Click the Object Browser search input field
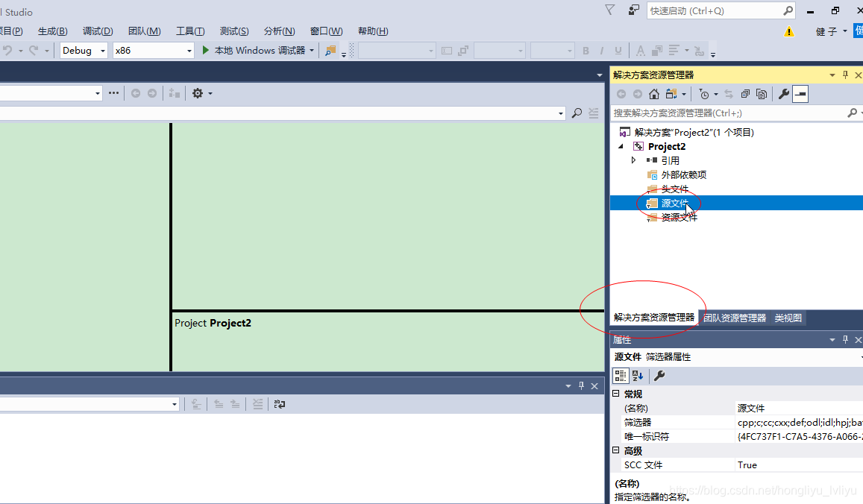The width and height of the screenshot is (863, 504). click(278, 113)
